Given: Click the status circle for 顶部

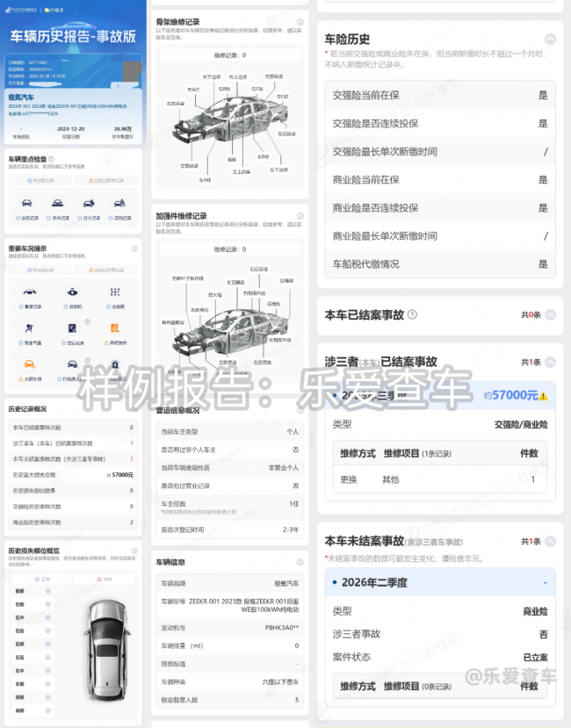Looking at the screenshot, I should [47, 697].
